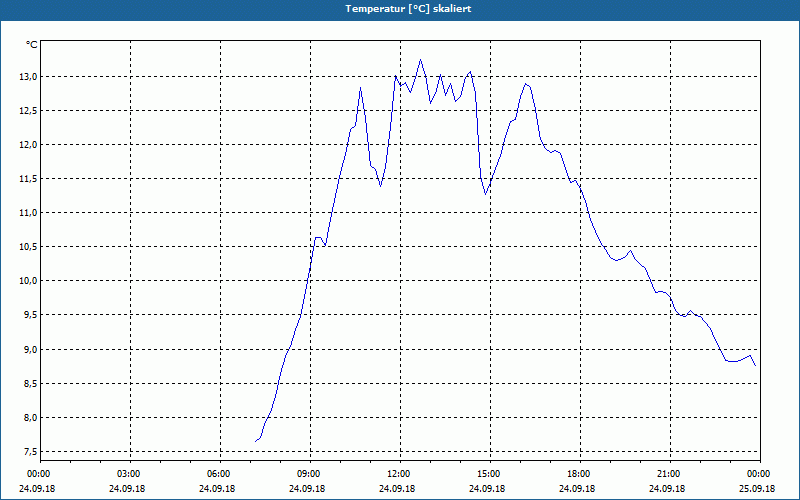The height and width of the screenshot is (500, 800).
Task: Click the 06:00 time label on the x-axis
Action: click(x=220, y=474)
